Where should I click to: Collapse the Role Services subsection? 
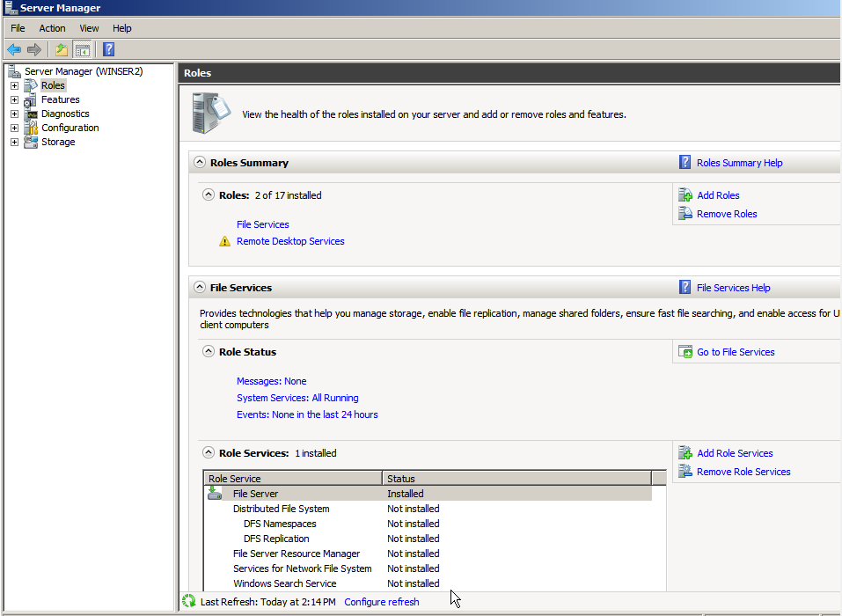pos(209,452)
